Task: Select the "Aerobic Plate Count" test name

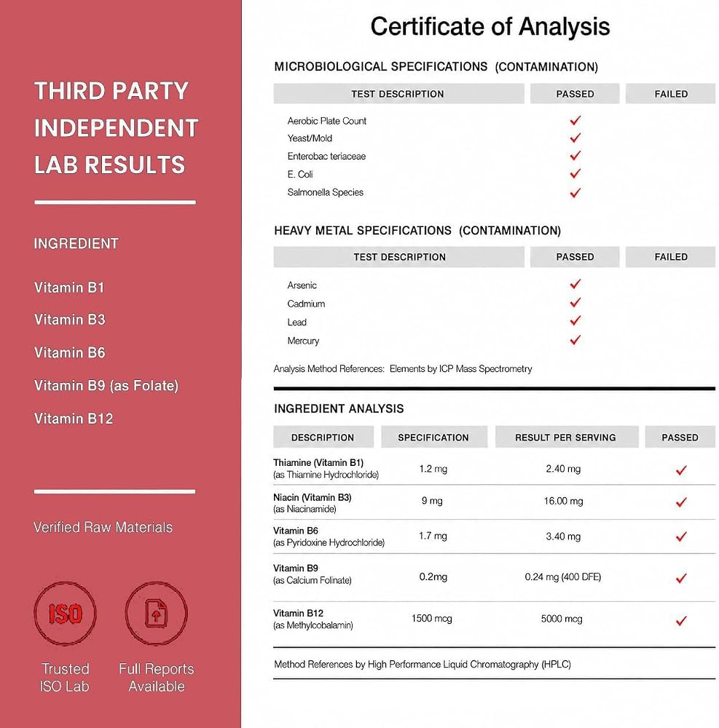Action: click(x=326, y=121)
